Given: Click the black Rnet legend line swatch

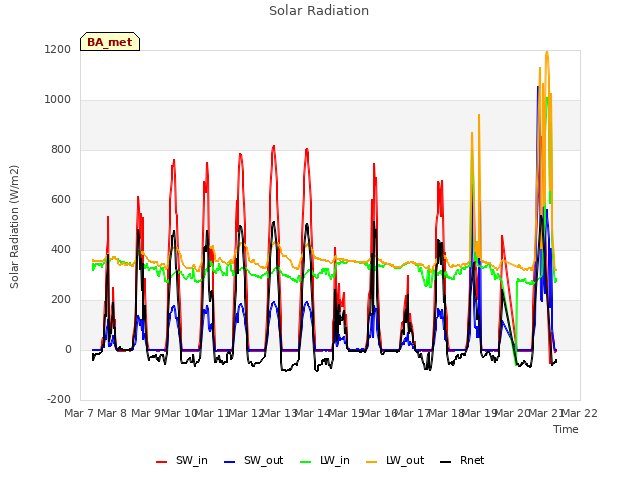Looking at the screenshot, I should (x=446, y=462).
